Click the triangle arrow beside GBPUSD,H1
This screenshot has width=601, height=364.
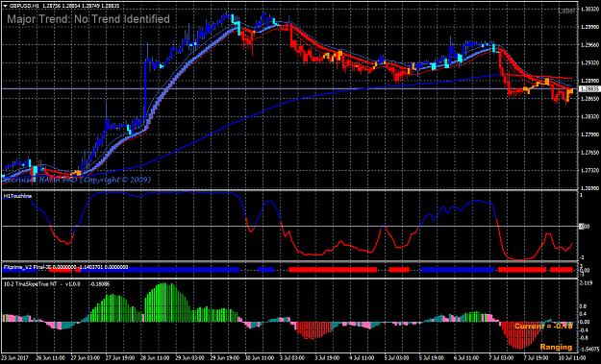5,6
